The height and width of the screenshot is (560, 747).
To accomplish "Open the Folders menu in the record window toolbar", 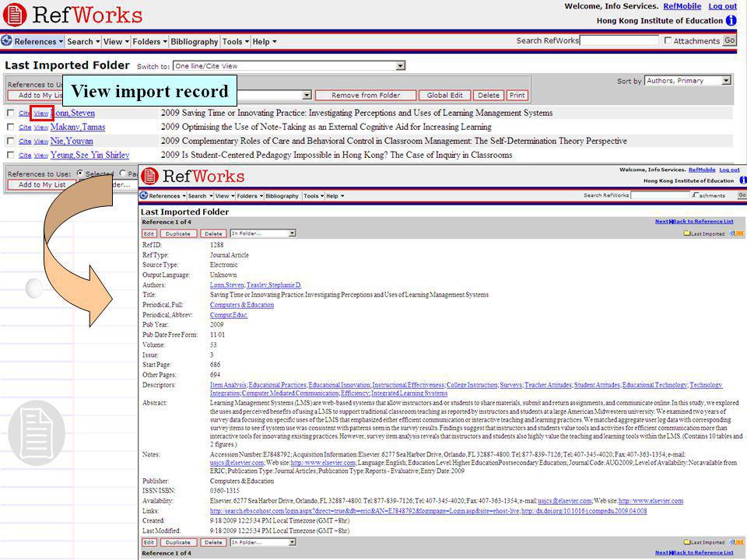I will coord(250,196).
